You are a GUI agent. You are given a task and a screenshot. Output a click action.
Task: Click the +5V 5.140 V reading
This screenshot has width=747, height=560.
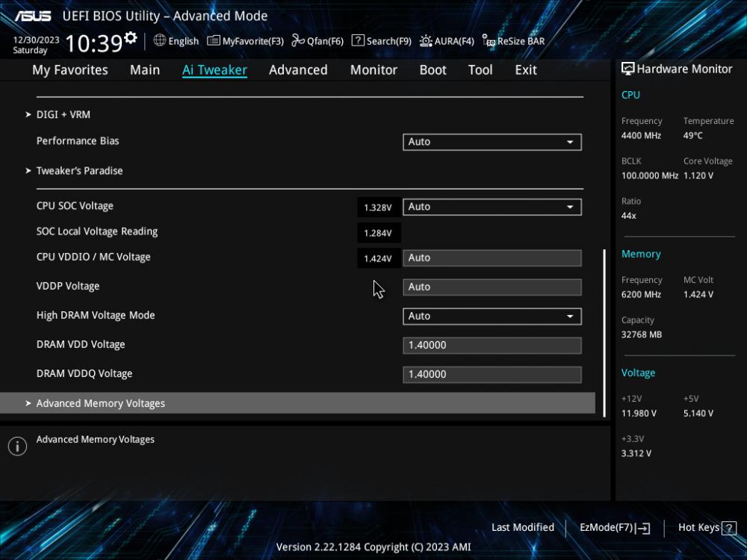[x=698, y=414]
